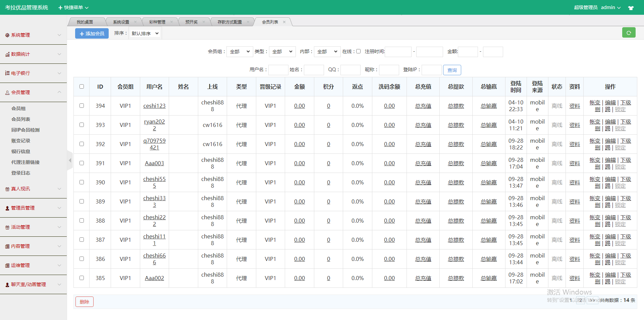644x320 pixels.
Task: Click the green refresh icon button
Action: (x=629, y=33)
